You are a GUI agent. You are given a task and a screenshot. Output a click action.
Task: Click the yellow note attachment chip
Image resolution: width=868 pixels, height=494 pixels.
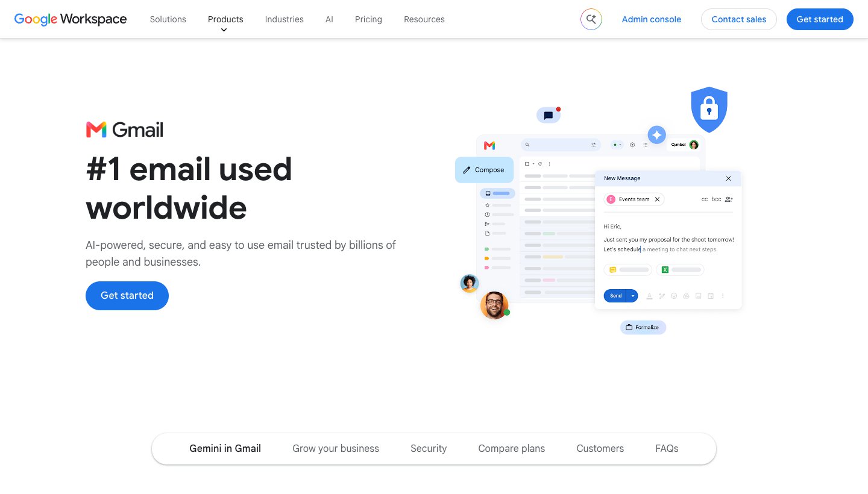click(x=628, y=270)
